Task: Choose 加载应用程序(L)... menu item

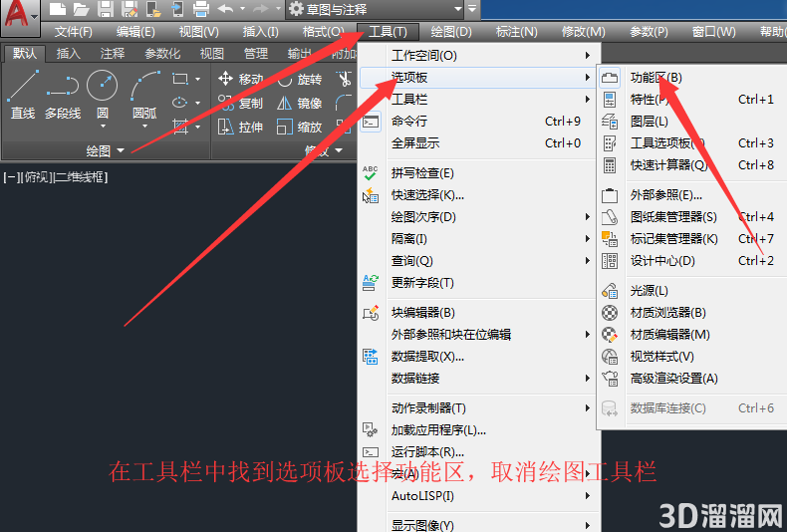Action: [478, 430]
